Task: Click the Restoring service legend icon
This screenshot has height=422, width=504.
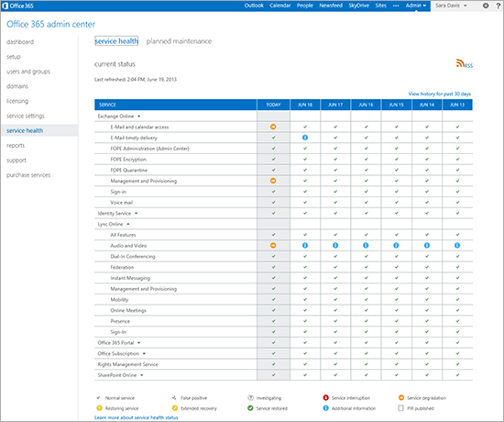Action: 99,408
